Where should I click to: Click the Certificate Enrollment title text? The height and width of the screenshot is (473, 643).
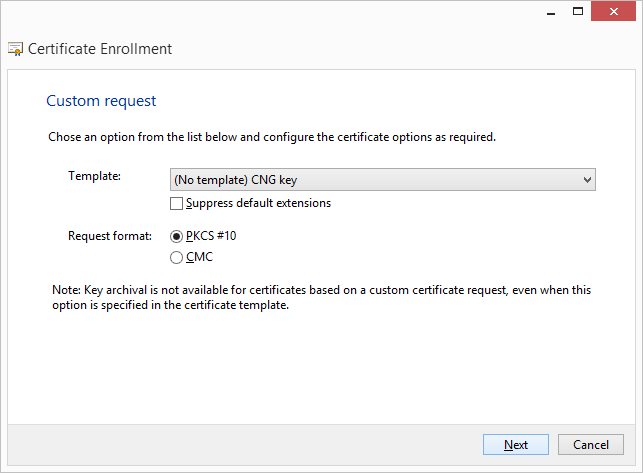click(x=100, y=48)
